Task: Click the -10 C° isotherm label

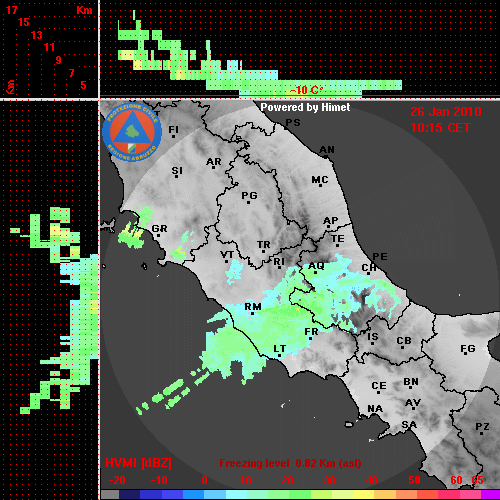Action: click(x=307, y=90)
